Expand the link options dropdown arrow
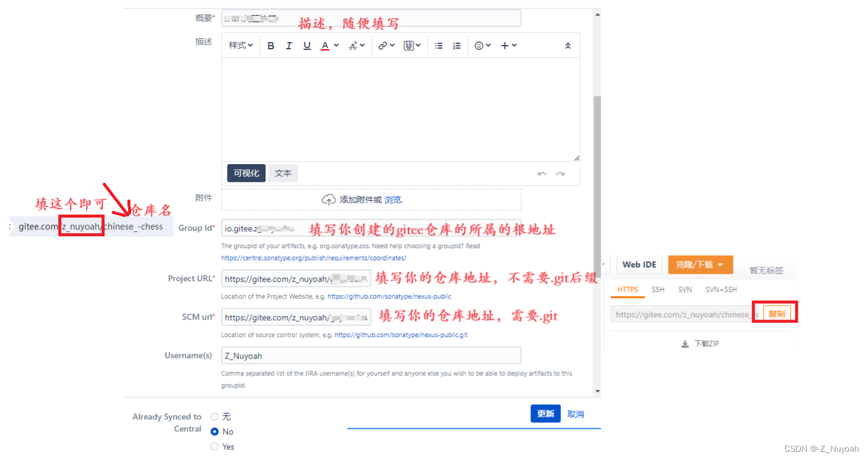This screenshot has width=868, height=459. pyautogui.click(x=392, y=46)
